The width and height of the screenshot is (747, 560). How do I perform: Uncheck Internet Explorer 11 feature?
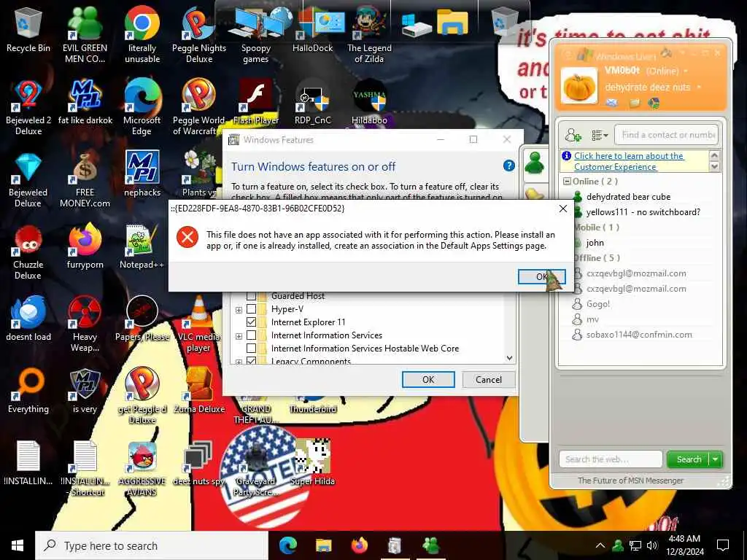251,322
